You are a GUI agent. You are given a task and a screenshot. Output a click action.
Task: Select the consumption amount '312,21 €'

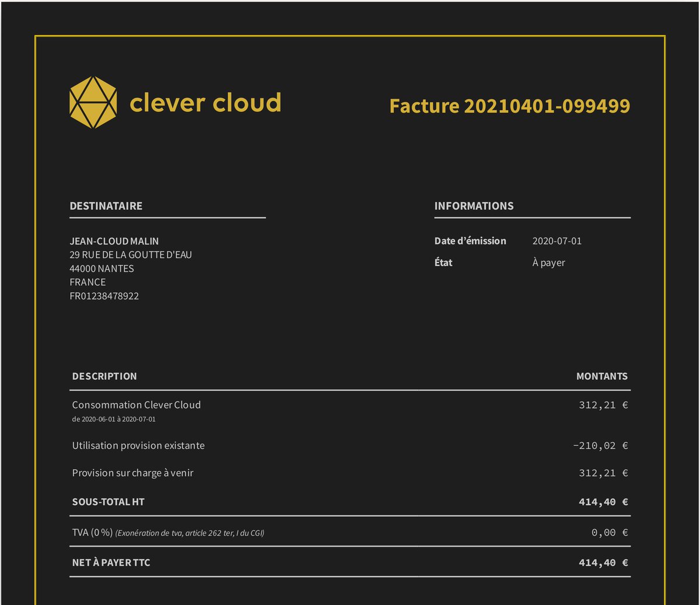(x=604, y=405)
